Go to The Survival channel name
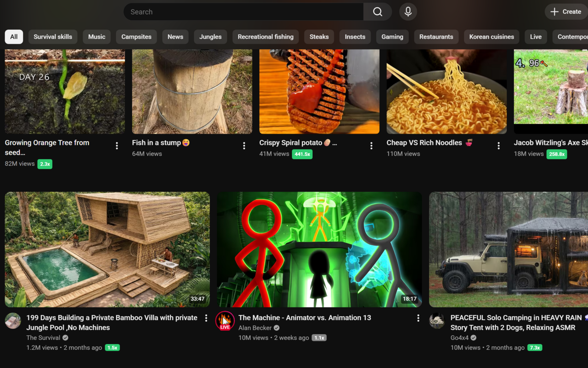588x368 pixels. tap(43, 338)
